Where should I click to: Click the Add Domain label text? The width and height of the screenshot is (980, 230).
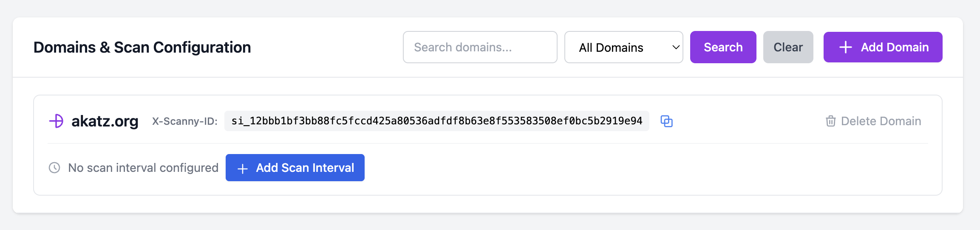tap(895, 47)
